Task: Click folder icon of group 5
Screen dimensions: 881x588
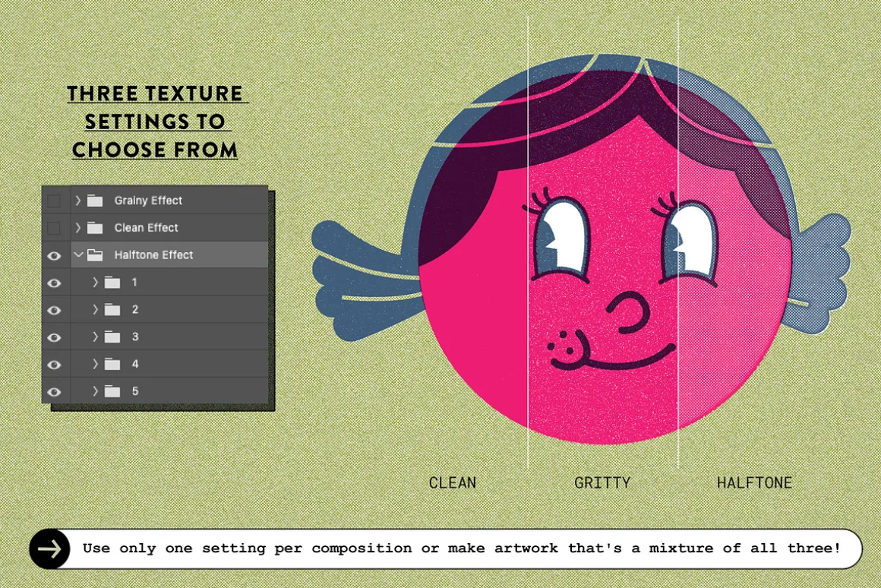Action: tap(112, 390)
